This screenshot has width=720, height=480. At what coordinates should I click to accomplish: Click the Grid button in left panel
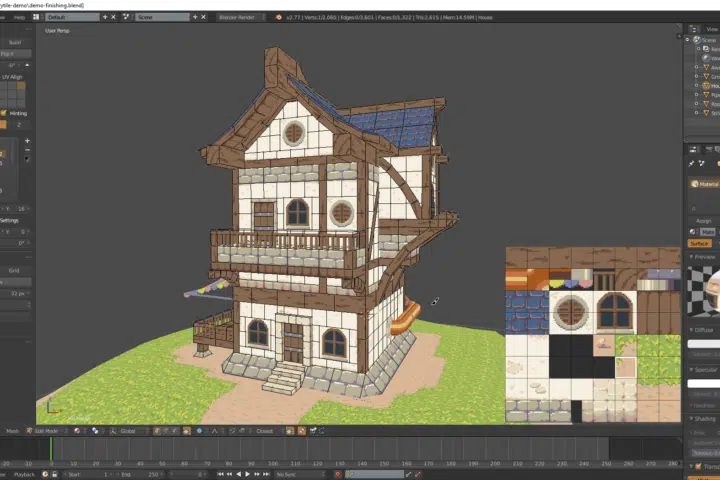[15, 271]
